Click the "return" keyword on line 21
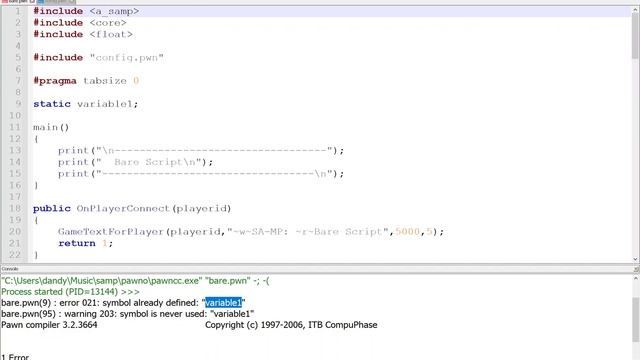Image resolution: width=640 pixels, height=360 pixels. pyautogui.click(x=77, y=243)
